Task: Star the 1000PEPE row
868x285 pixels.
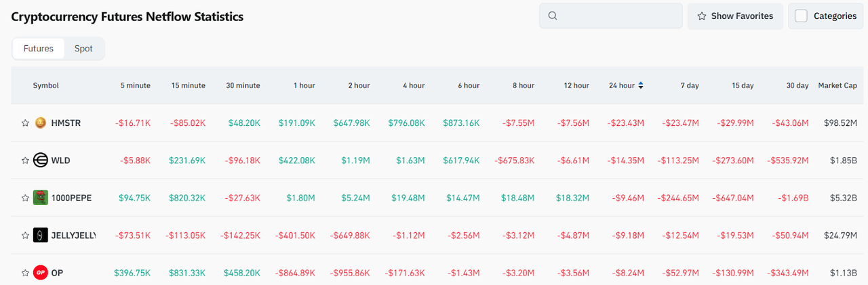Action: [x=26, y=198]
